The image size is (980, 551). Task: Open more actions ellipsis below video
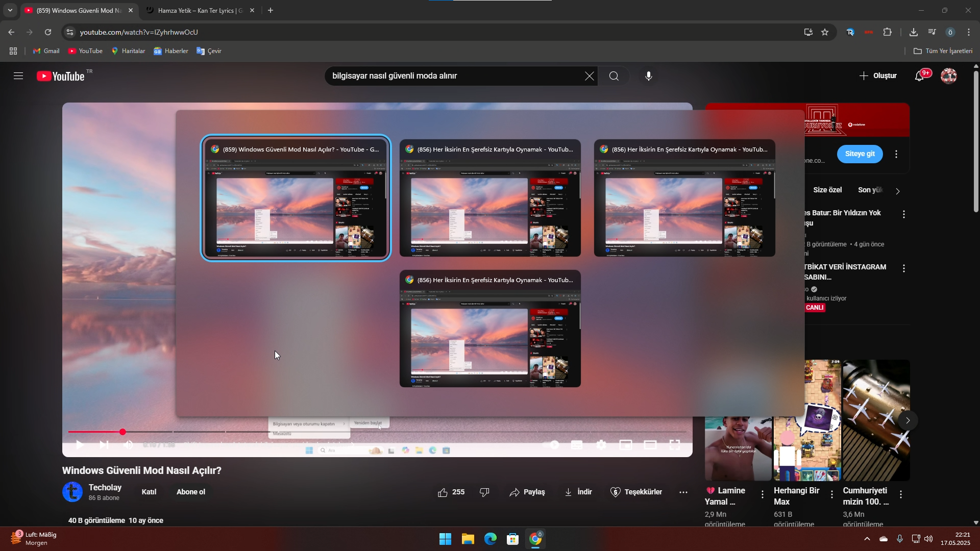[x=683, y=492]
